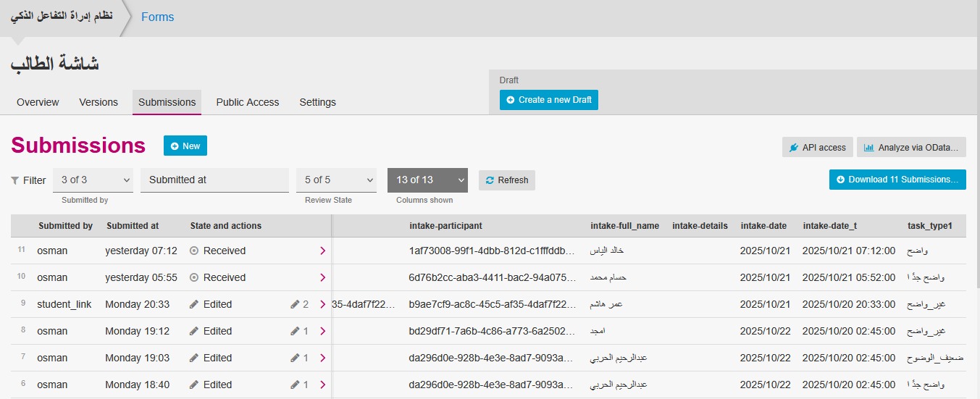
Task: Expand submission 10 row chevron
Action: 322,277
